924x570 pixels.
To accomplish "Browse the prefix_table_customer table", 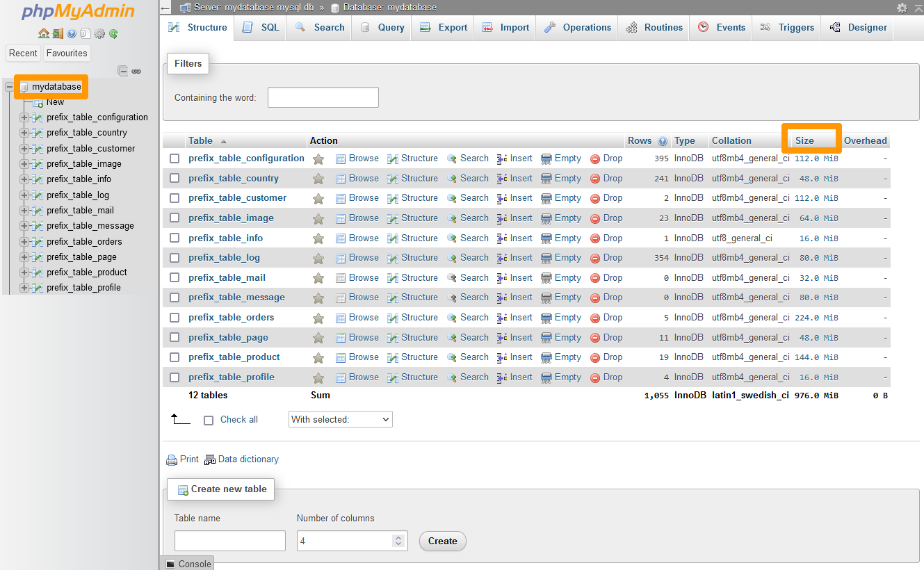I will (x=363, y=197).
